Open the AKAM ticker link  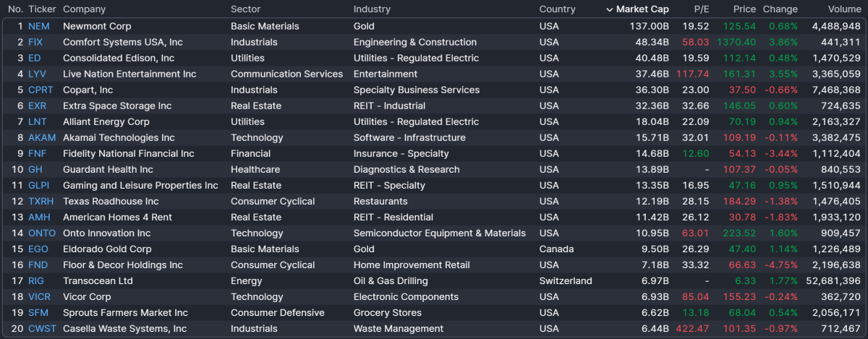[42, 137]
